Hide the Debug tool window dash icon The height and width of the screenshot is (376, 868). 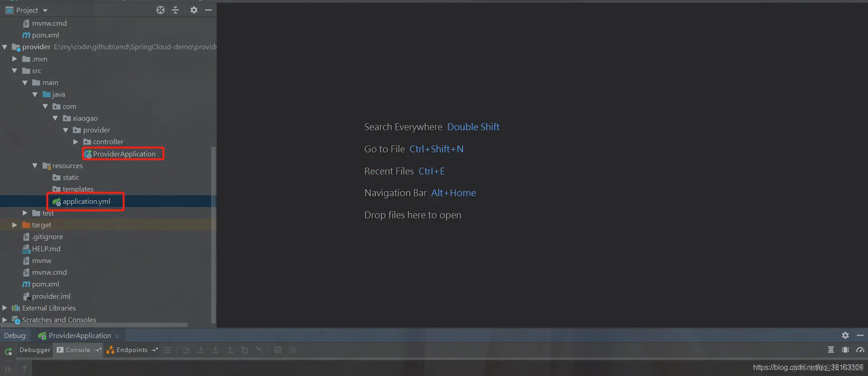(x=860, y=335)
